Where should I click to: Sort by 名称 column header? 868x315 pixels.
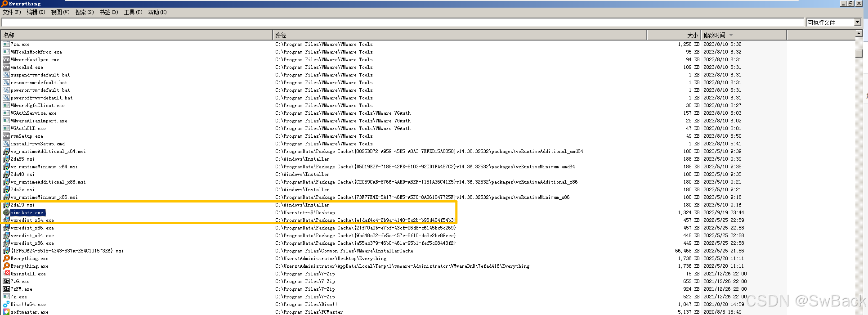coord(137,35)
